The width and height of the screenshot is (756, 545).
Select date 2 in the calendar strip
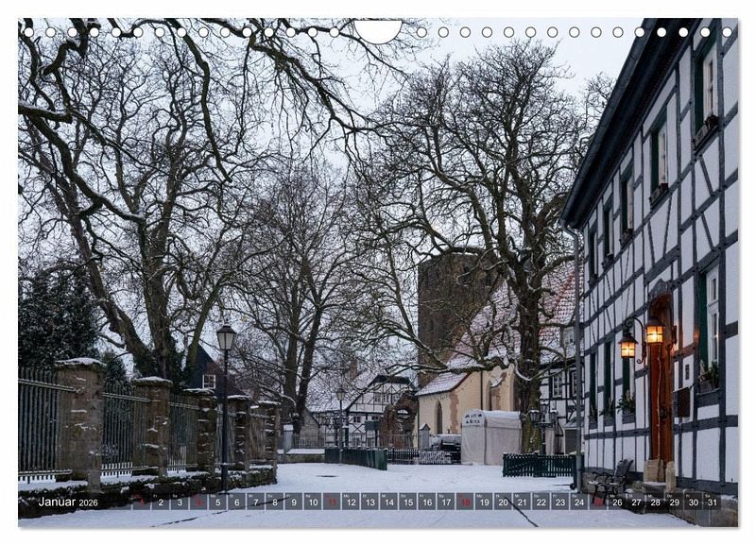(x=160, y=502)
